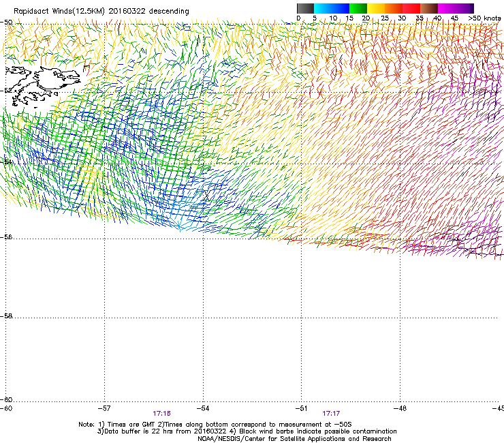Click the '-58' latitude axis label
This screenshot has width=504, height=443.
pyautogui.click(x=6, y=316)
